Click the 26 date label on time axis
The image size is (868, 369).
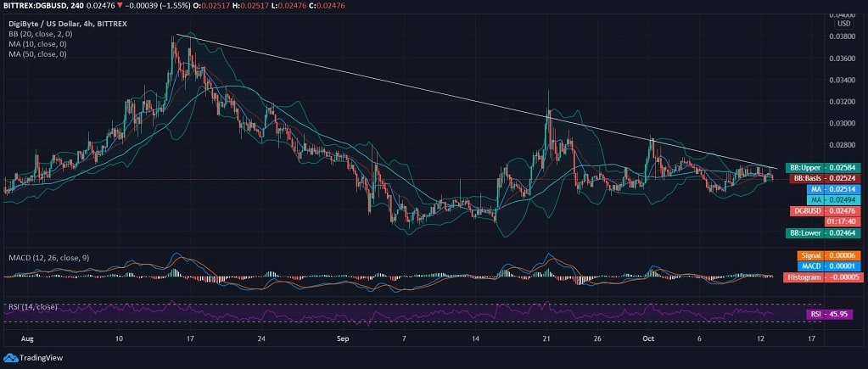[x=597, y=338]
